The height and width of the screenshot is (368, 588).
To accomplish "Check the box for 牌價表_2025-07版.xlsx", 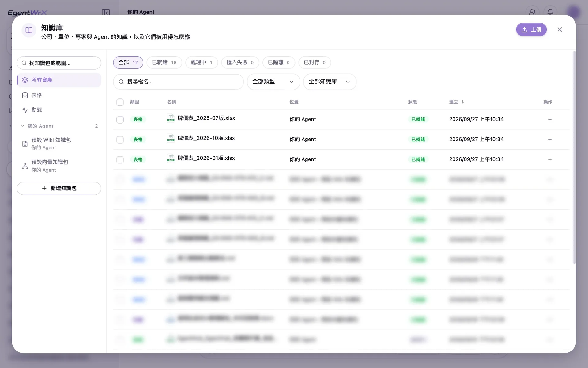I will tap(120, 120).
